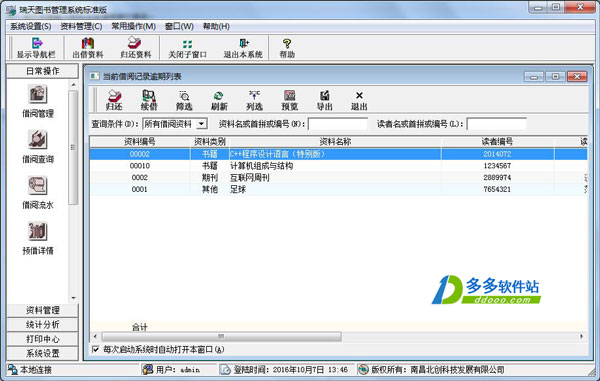This screenshot has width=600, height=381.
Task: Click sidebar scrollbar down arrow
Action: pyautogui.click(x=73, y=298)
